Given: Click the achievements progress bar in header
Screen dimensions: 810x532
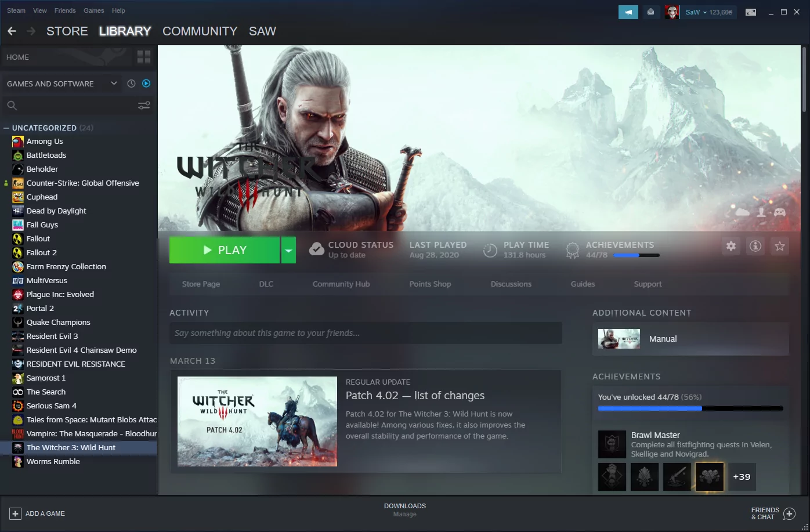Looking at the screenshot, I should tap(637, 255).
